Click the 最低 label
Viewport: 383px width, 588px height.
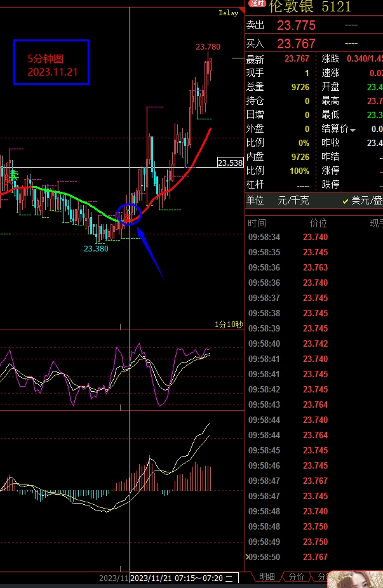point(330,115)
